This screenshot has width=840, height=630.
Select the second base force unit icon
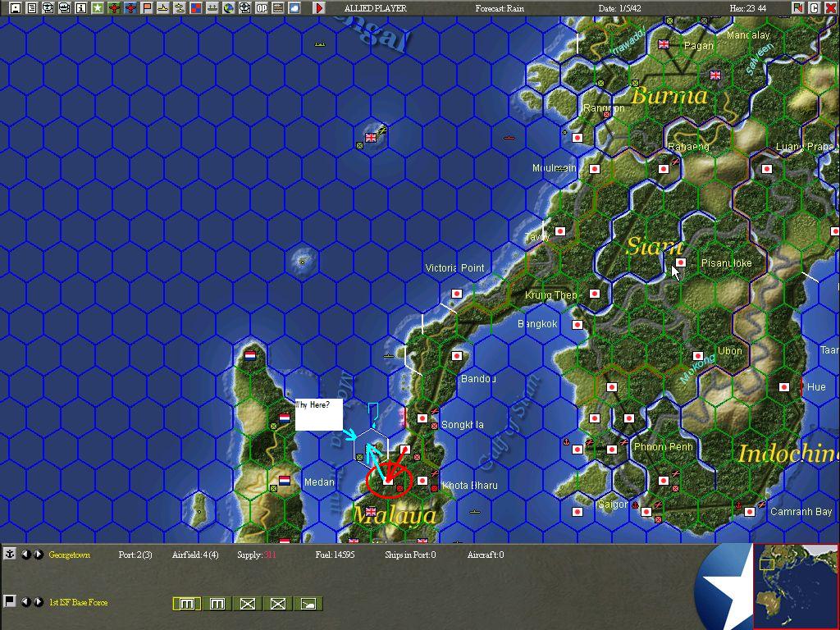click(217, 604)
